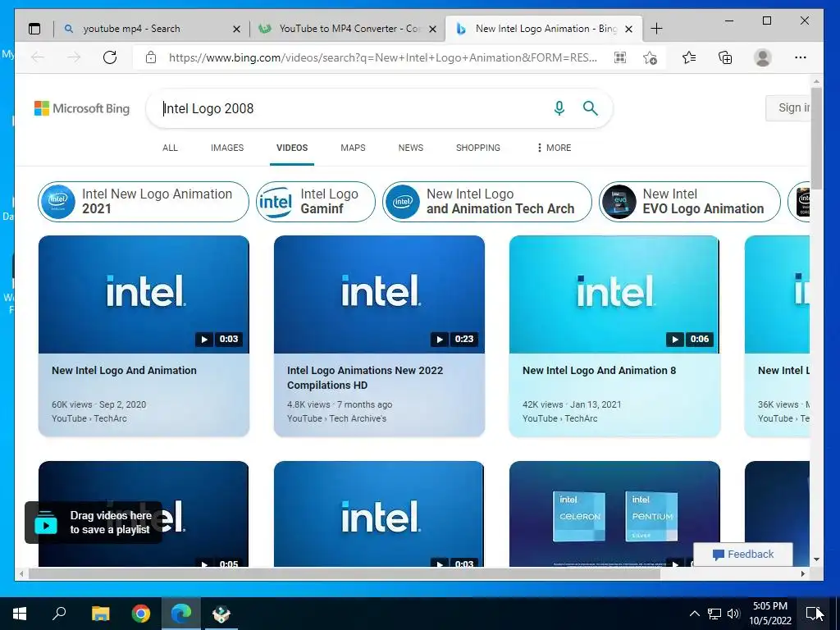The width and height of the screenshot is (840, 630).
Task: Click title Intel Logo Animations New 2022 Compilations HD
Action: 365,377
